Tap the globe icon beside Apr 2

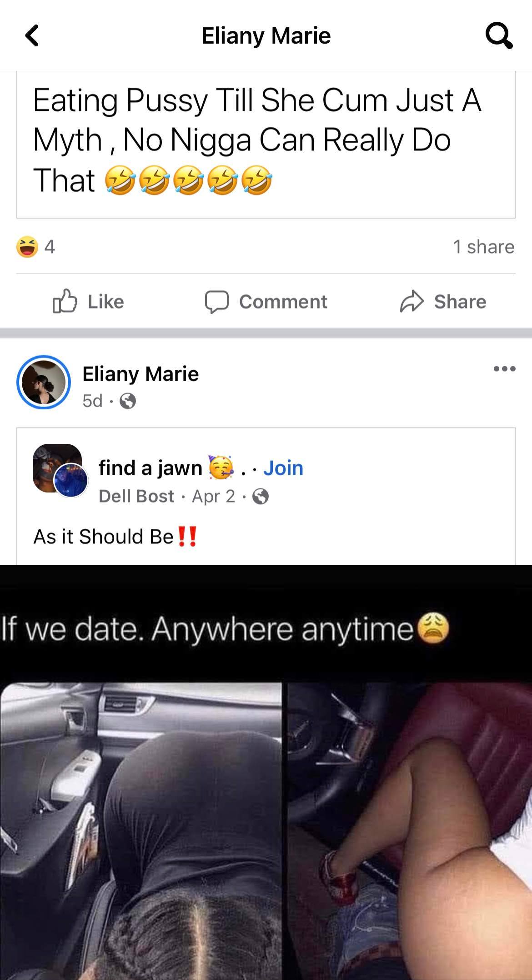[261, 497]
